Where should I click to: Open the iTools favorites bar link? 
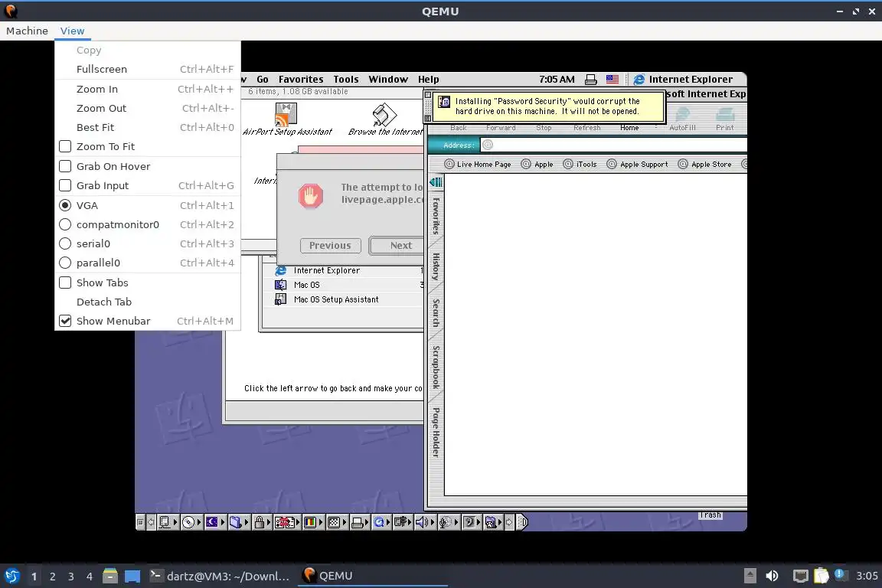click(580, 165)
